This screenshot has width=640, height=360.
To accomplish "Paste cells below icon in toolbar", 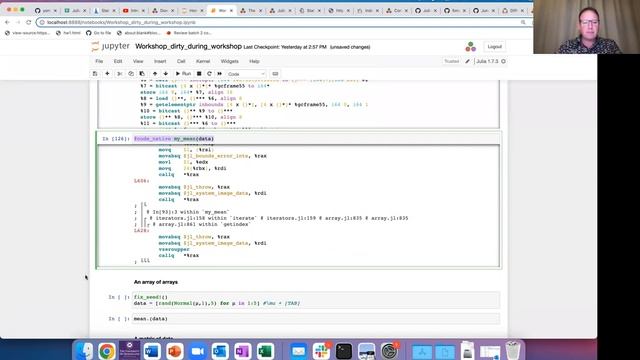I will tap(142, 74).
